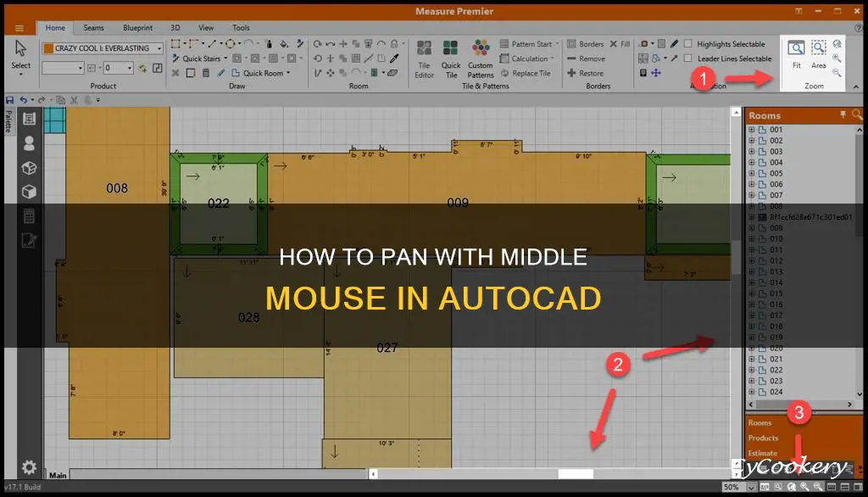Launch the Quick Tile tool
Screen dimensions: 868x497
(x=451, y=59)
